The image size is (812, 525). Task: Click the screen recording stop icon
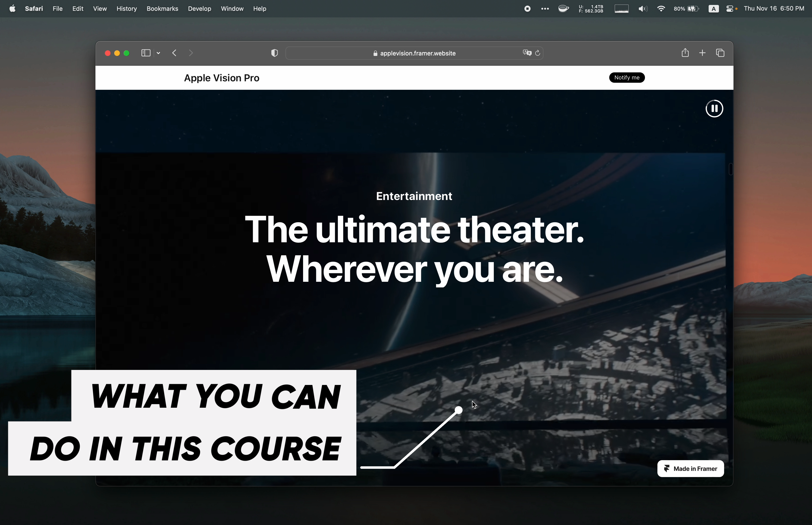click(x=527, y=9)
